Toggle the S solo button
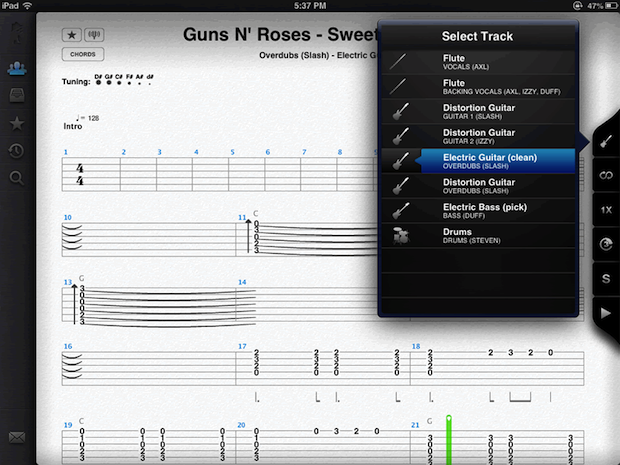The height and width of the screenshot is (465, 620). pyautogui.click(x=606, y=279)
